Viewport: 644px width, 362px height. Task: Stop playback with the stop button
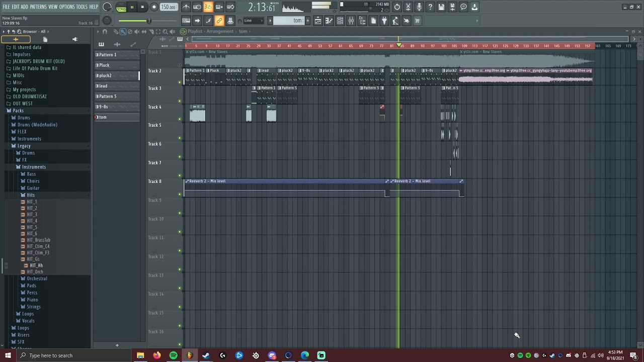(142, 7)
